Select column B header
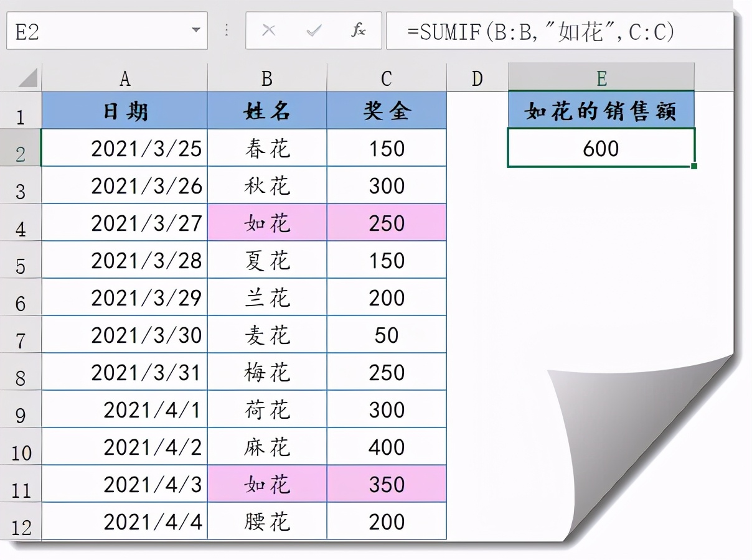Viewport: 752px width, 560px height. 266,78
